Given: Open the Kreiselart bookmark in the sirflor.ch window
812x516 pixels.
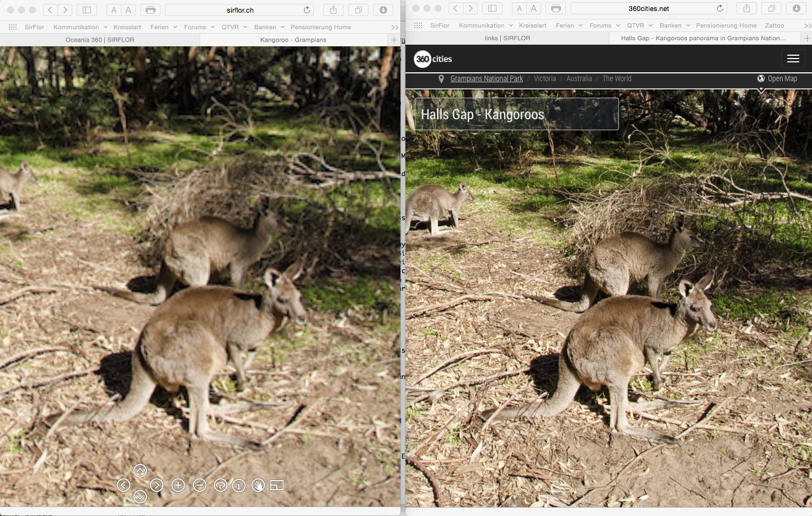Looking at the screenshot, I should [x=127, y=27].
